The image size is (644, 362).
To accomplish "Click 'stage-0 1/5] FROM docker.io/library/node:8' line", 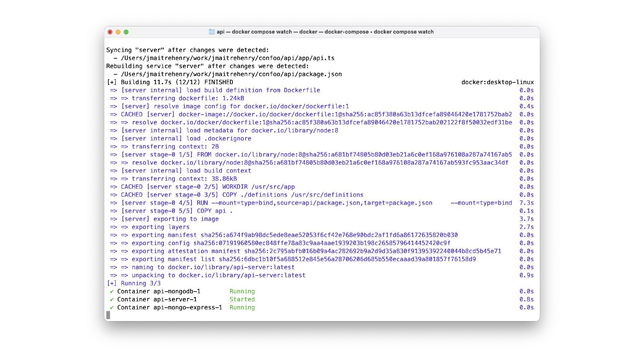I will [311, 155].
